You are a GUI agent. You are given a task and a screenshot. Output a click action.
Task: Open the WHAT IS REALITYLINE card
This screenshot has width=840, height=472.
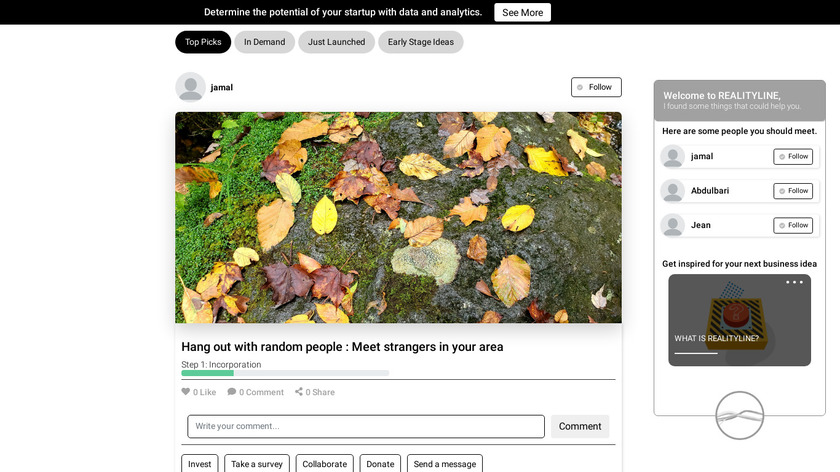tap(739, 320)
